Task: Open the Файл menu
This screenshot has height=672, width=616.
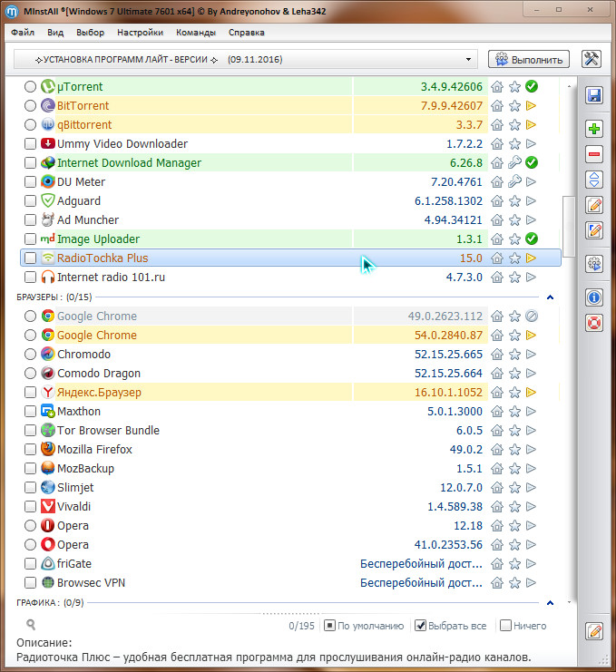Action: click(23, 33)
